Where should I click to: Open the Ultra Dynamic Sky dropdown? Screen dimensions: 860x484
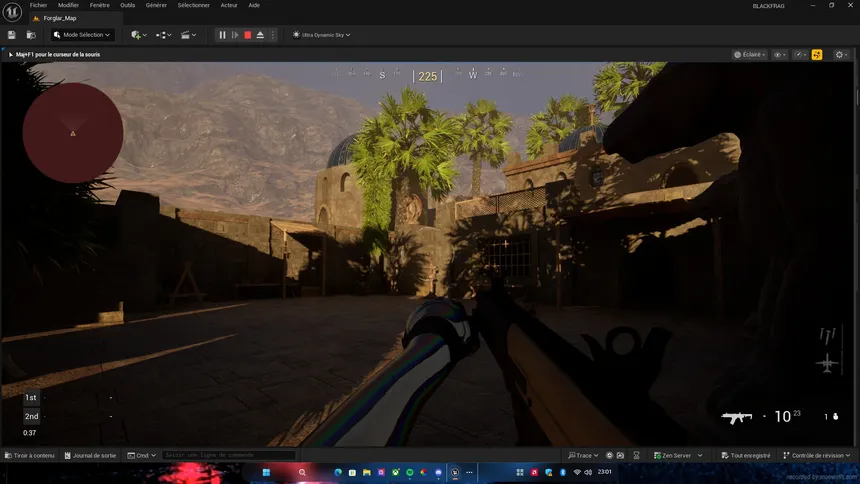tap(320, 35)
